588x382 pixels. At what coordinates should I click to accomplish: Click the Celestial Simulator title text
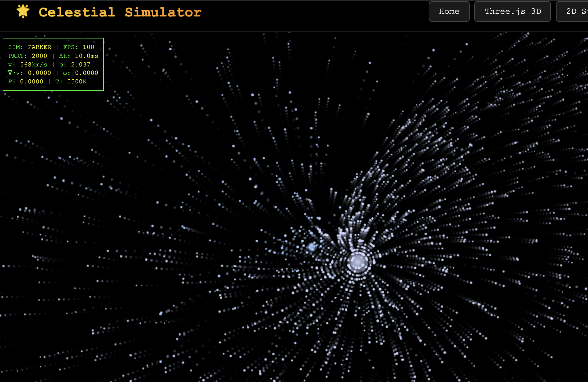[x=120, y=12]
